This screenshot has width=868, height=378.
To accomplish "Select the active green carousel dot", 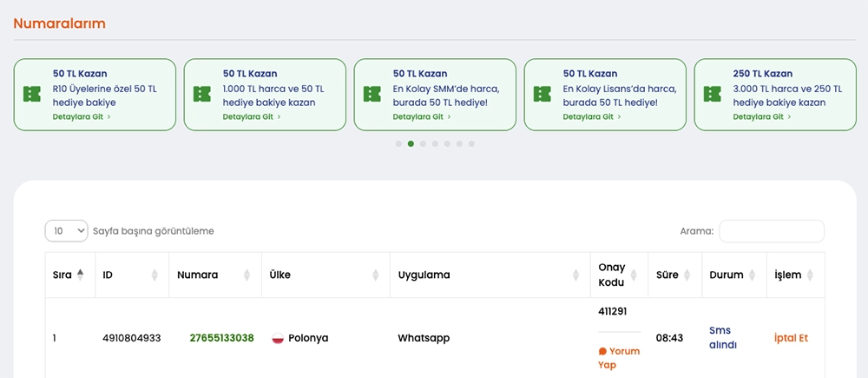I will [x=411, y=143].
